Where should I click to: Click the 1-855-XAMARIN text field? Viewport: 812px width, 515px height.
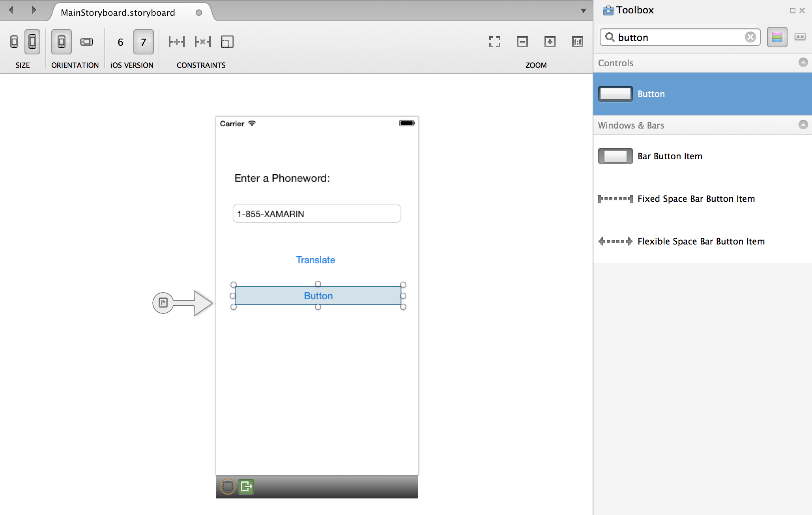[x=316, y=214]
